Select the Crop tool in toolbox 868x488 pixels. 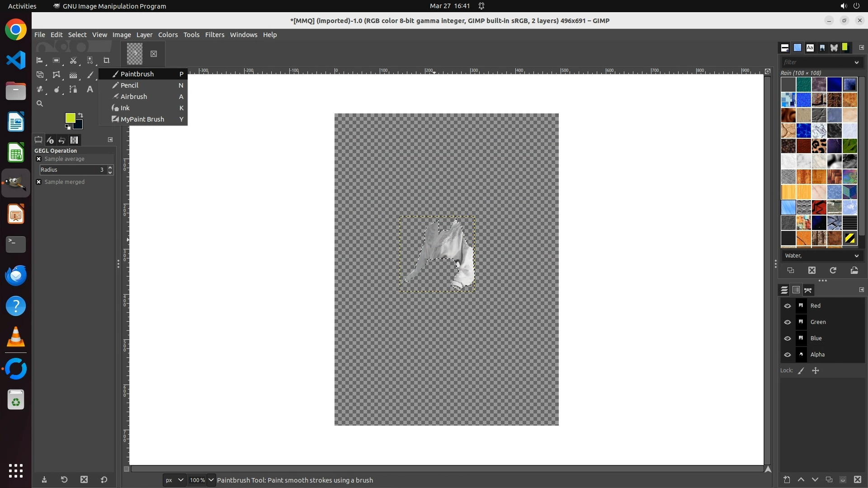click(x=106, y=61)
